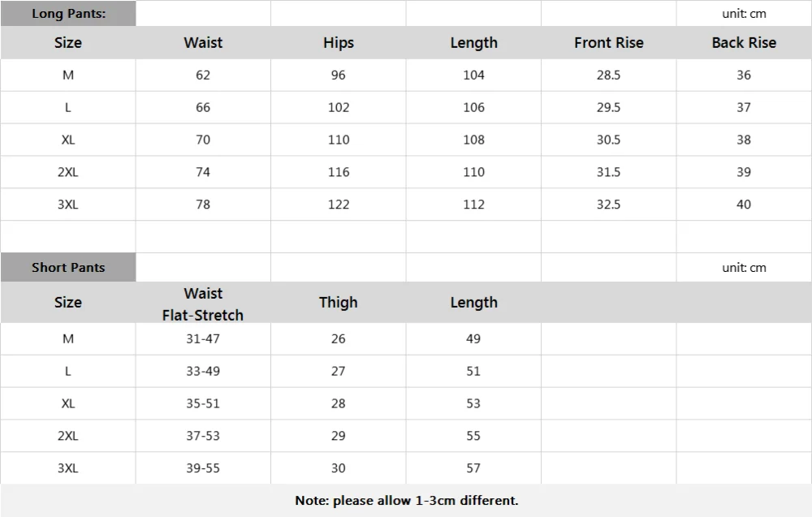Click the top unit: cm label
812x517 pixels.
tap(744, 14)
